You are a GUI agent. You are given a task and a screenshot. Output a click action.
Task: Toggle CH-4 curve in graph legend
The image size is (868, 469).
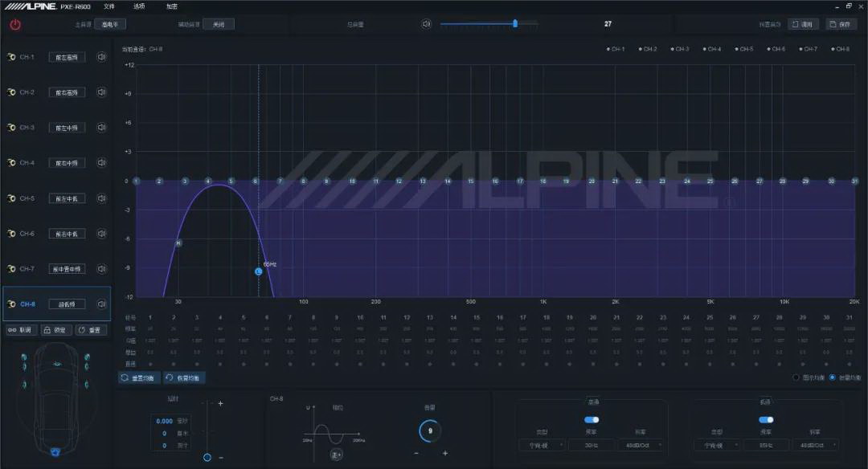click(x=712, y=49)
